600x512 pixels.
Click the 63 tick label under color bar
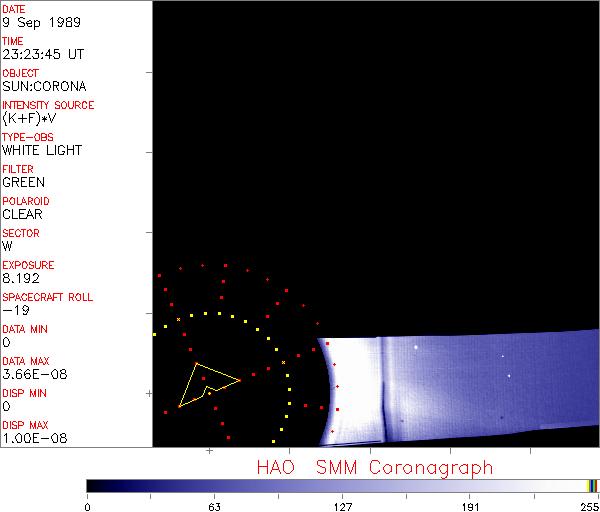tap(214, 505)
